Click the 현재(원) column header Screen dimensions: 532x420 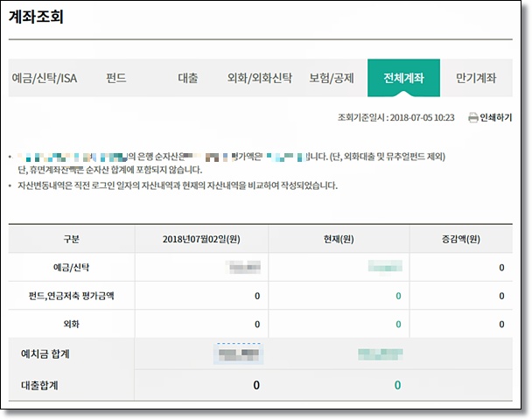point(339,240)
